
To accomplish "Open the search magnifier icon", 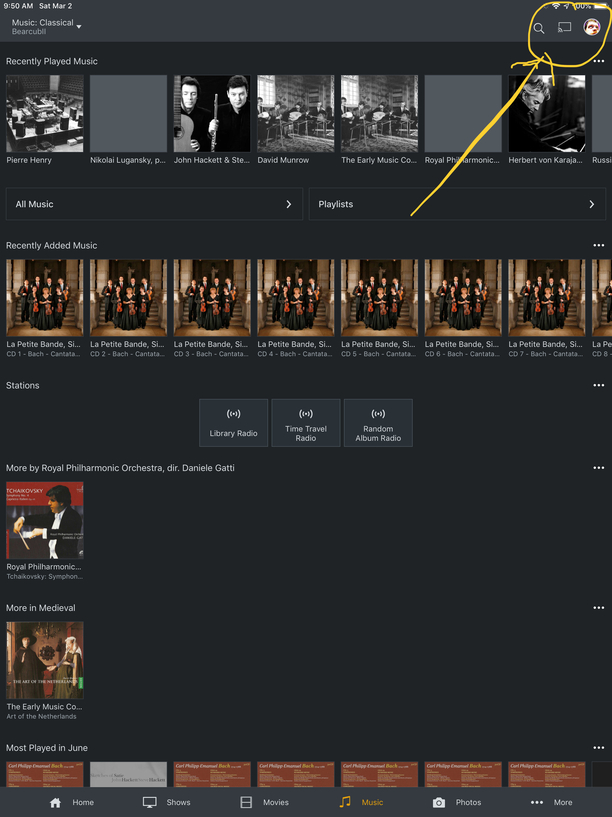I will pos(539,29).
